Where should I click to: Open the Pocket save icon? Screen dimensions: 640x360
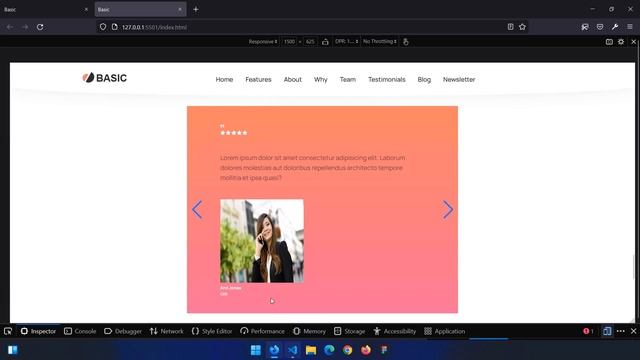click(x=600, y=27)
